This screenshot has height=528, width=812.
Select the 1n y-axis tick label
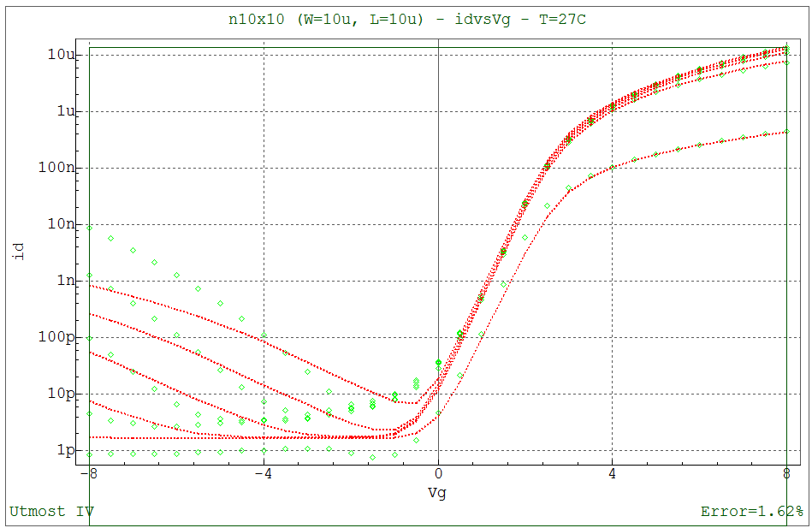click(x=66, y=280)
